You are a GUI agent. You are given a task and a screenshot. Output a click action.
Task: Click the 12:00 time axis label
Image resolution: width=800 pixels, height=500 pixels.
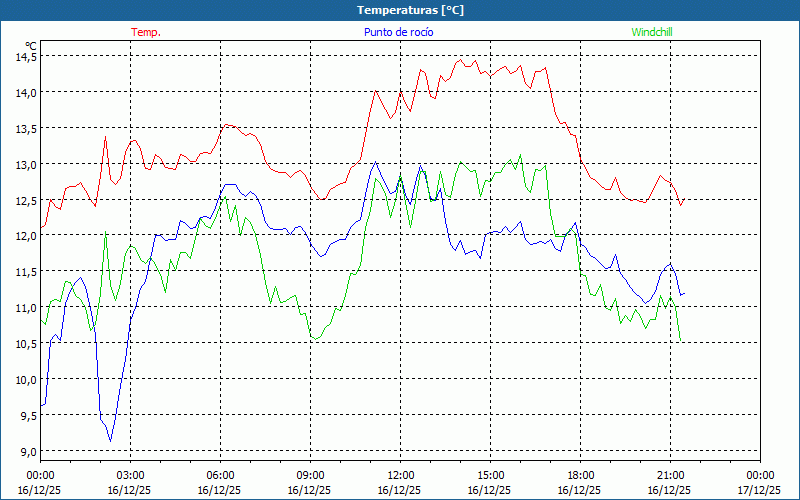click(400, 475)
